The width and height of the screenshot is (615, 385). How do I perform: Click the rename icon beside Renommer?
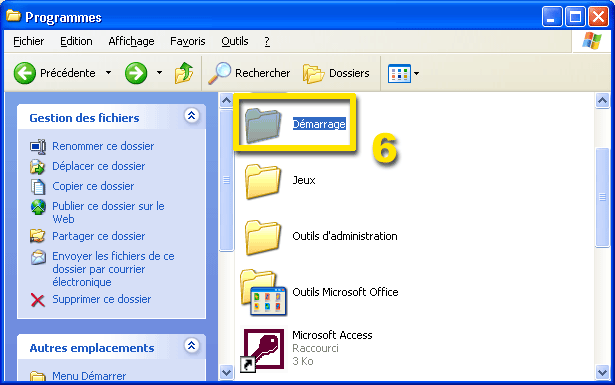coord(38,147)
